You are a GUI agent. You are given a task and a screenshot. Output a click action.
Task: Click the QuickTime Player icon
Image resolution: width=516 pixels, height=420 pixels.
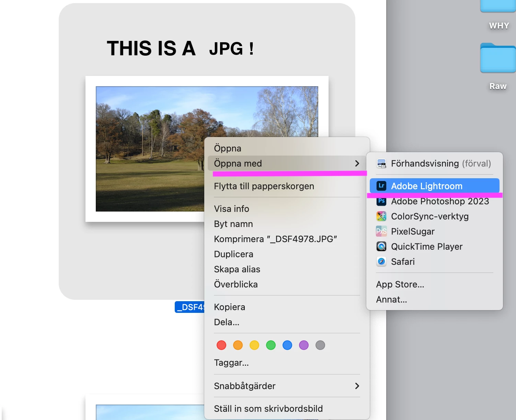381,247
